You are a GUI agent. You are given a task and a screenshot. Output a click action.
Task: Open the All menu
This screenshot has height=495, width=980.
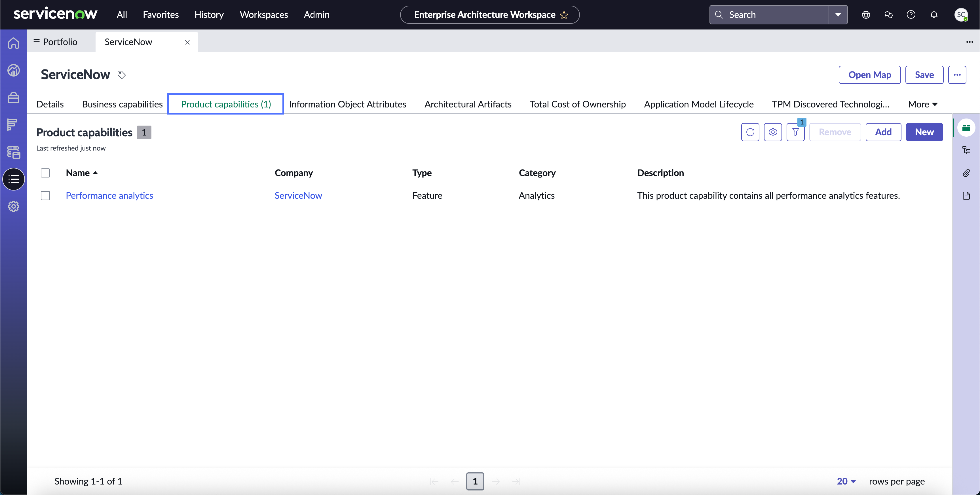122,14
